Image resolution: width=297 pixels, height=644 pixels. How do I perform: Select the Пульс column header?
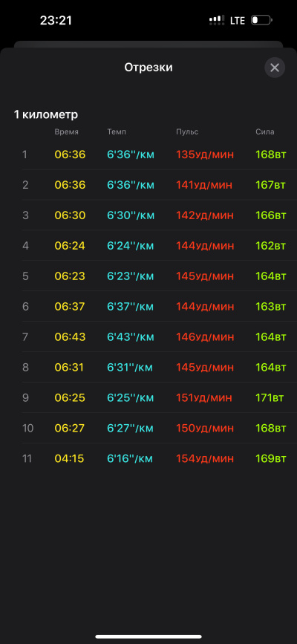pyautogui.click(x=187, y=131)
